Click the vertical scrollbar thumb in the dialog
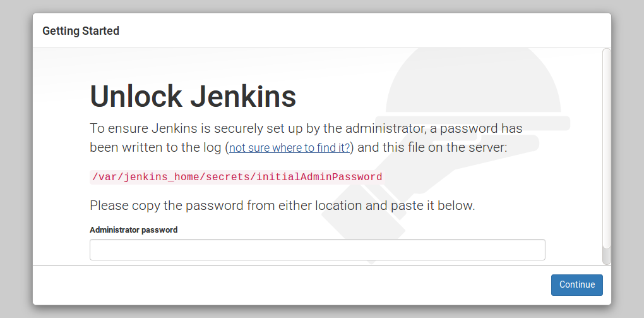Image resolution: width=644 pixels, height=318 pixels. point(606,148)
